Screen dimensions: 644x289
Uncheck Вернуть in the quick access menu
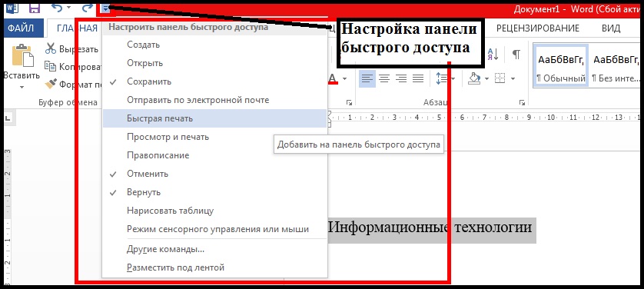pos(215,192)
